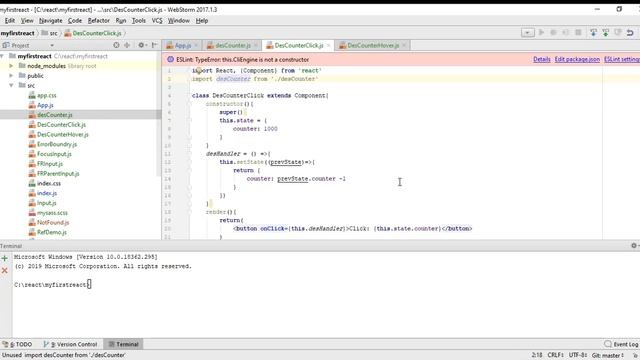640x360 pixels.
Task: Click the Git: master branch widget
Action: [608, 355]
